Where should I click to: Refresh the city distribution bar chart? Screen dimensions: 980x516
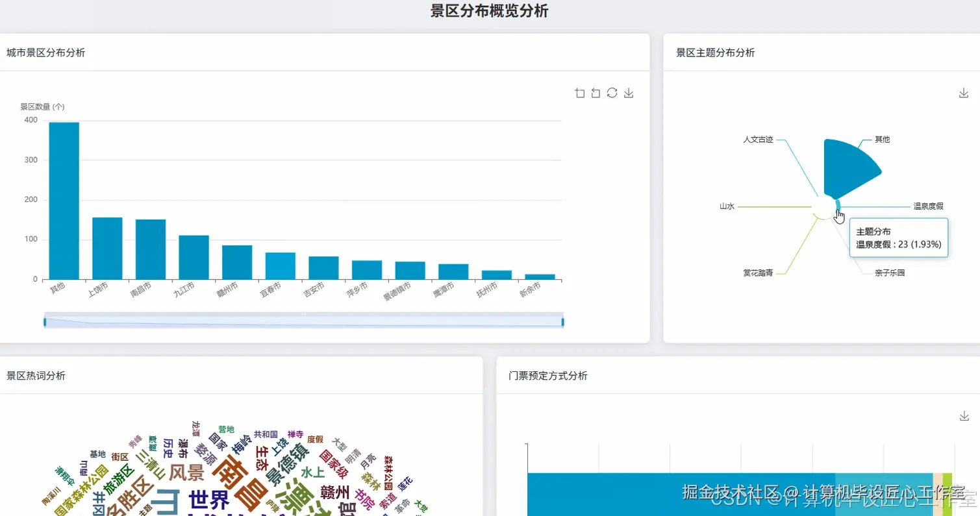click(612, 93)
